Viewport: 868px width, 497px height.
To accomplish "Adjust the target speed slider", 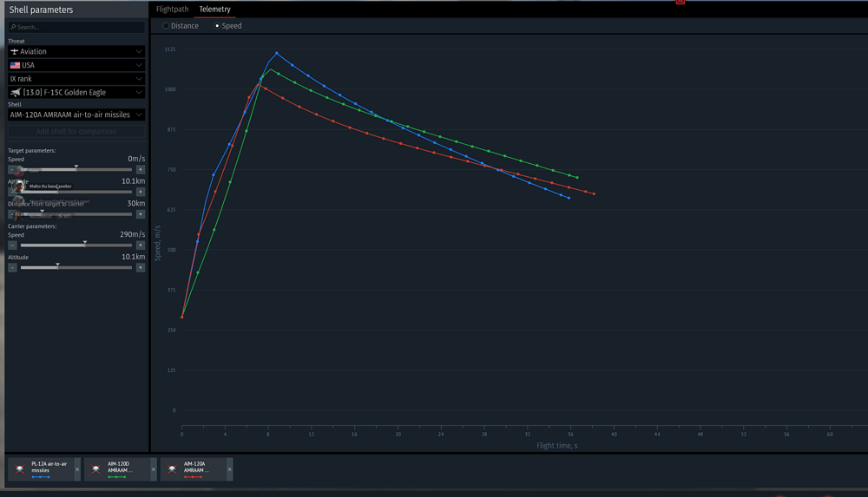I will [76, 169].
